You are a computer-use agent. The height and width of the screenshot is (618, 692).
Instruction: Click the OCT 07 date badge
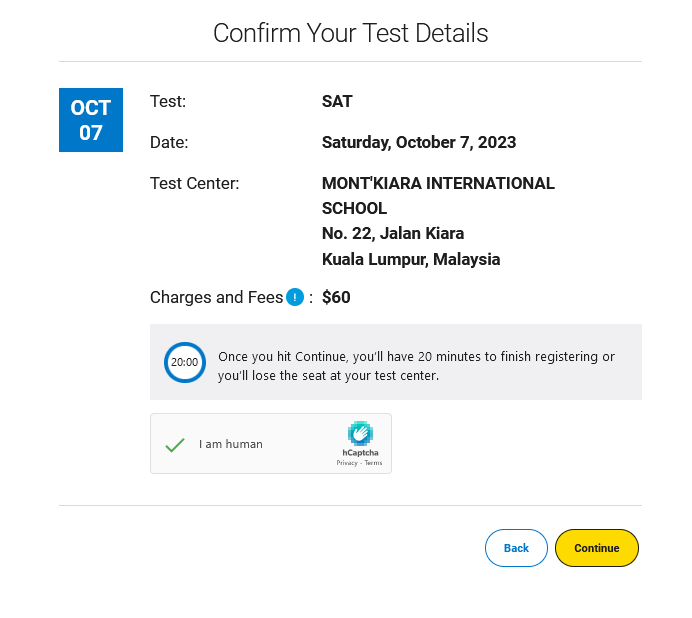pos(91,120)
